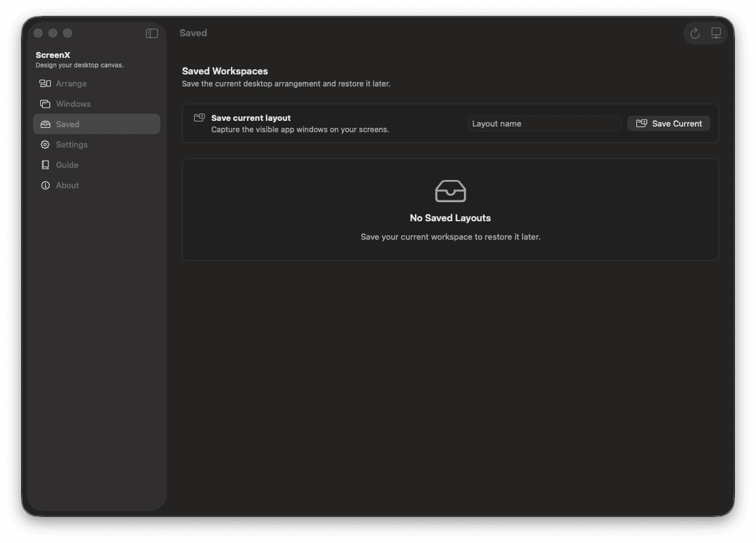756x543 pixels.
Task: Open the Guide page
Action: point(97,165)
